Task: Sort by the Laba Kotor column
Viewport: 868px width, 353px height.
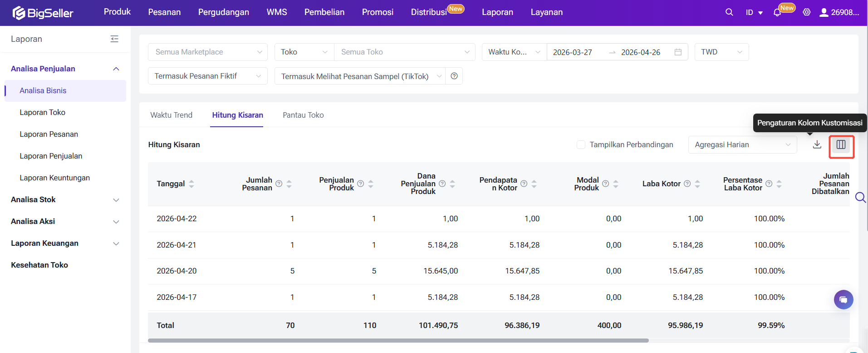Action: point(697,184)
